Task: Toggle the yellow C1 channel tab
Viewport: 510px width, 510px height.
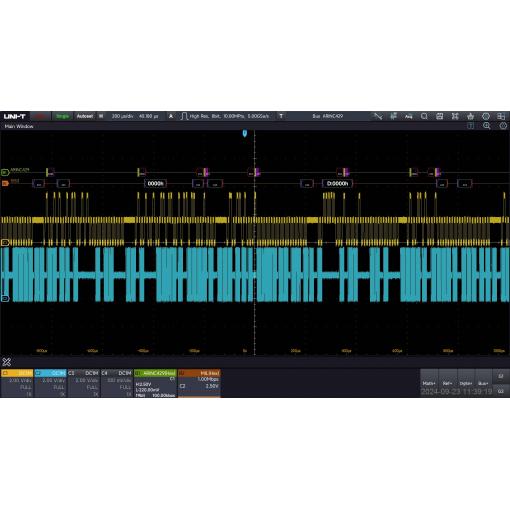Action: click(x=17, y=373)
